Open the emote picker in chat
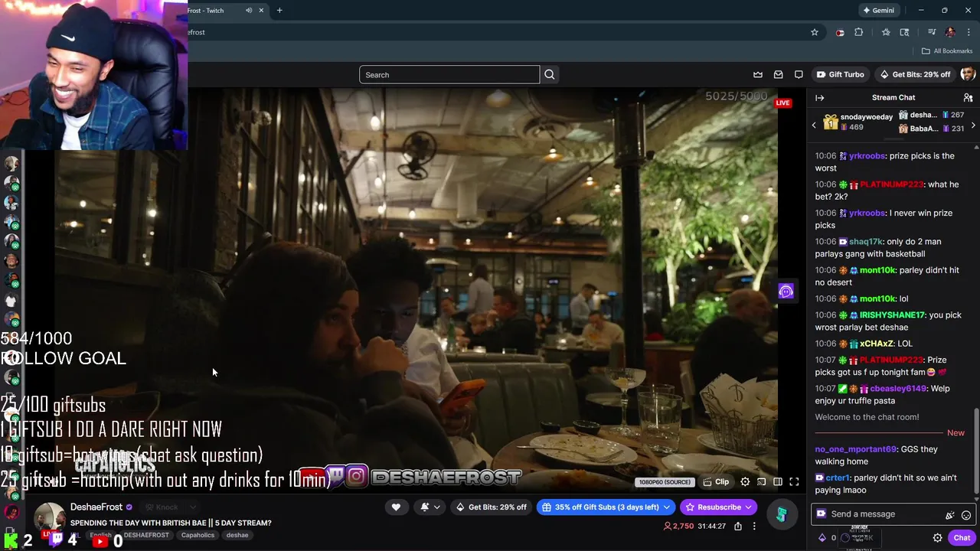The width and height of the screenshot is (980, 551). point(966,515)
